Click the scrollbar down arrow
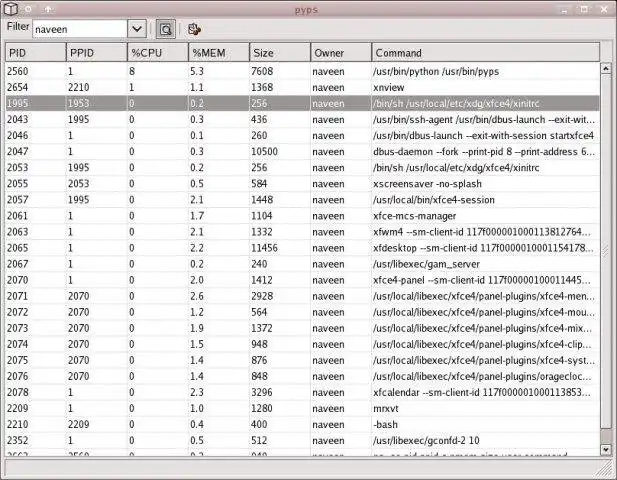The height and width of the screenshot is (480, 617). click(x=606, y=449)
